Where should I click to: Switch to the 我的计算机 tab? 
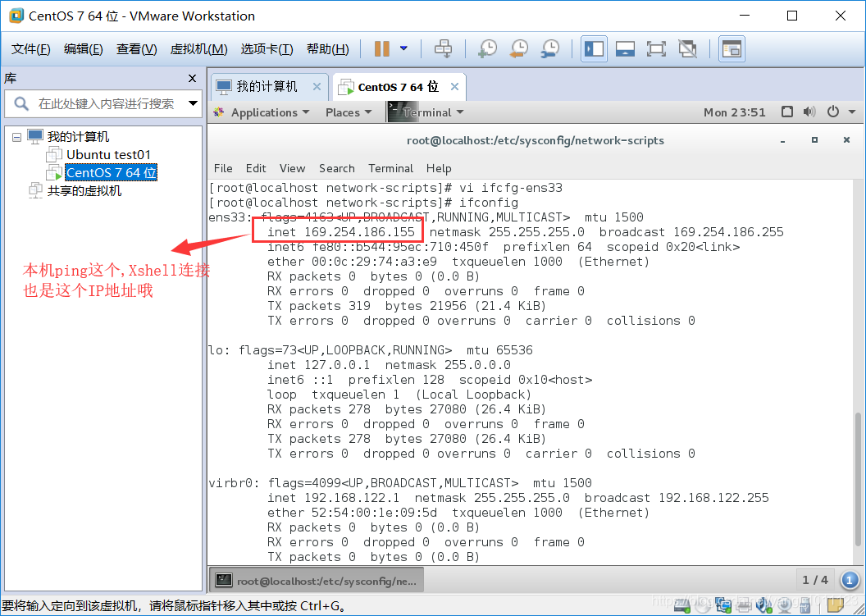(x=267, y=87)
